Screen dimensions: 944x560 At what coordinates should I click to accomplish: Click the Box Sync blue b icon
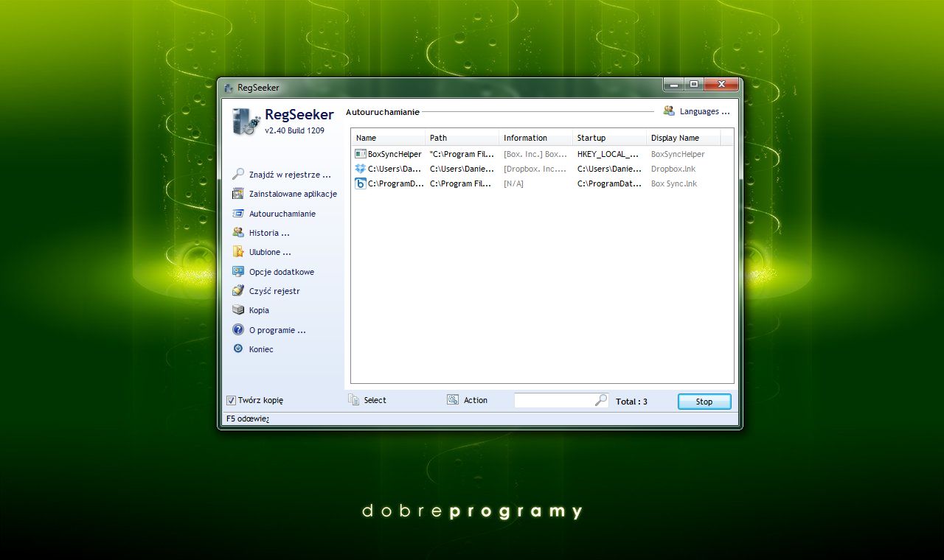click(360, 183)
